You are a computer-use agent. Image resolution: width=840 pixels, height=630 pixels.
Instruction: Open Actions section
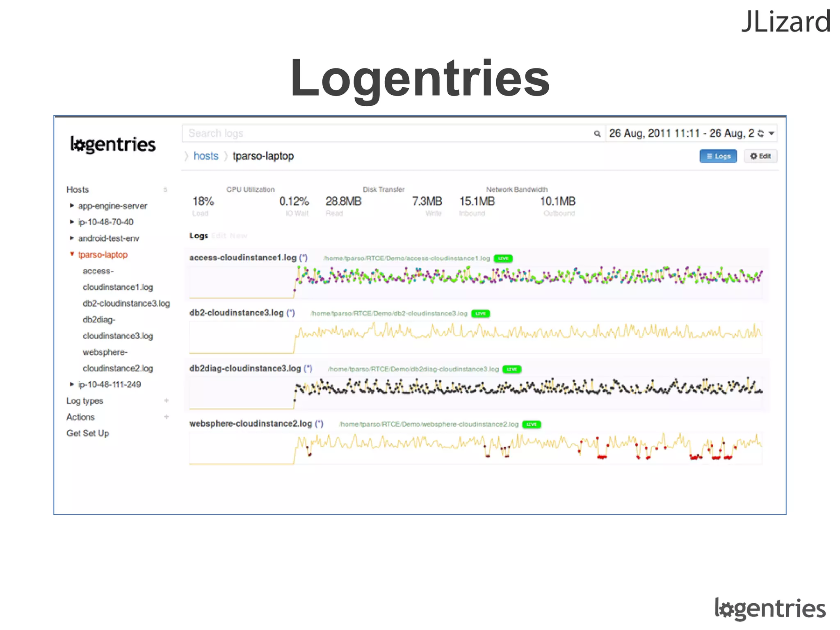point(80,417)
